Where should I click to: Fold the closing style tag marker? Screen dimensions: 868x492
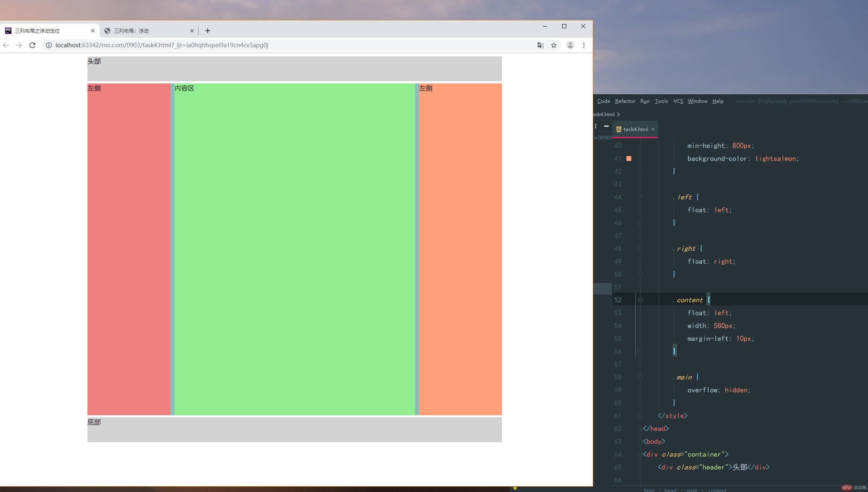640,416
